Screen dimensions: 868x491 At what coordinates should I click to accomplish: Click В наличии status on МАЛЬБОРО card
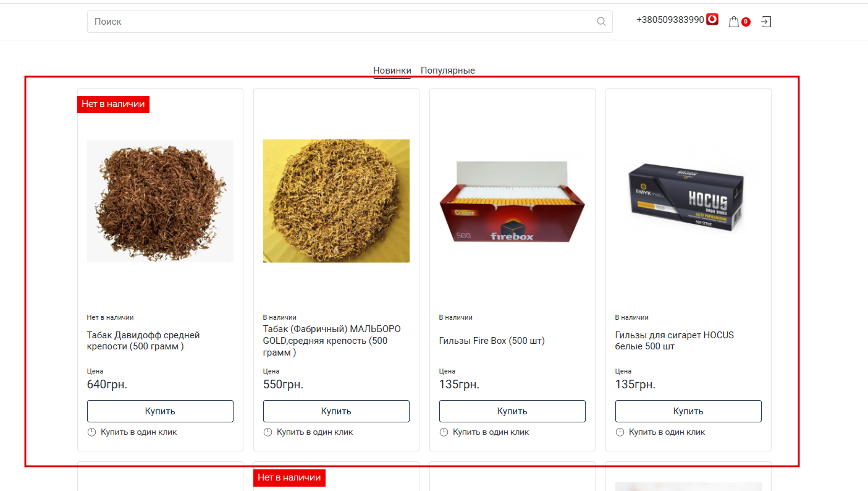[x=280, y=317]
